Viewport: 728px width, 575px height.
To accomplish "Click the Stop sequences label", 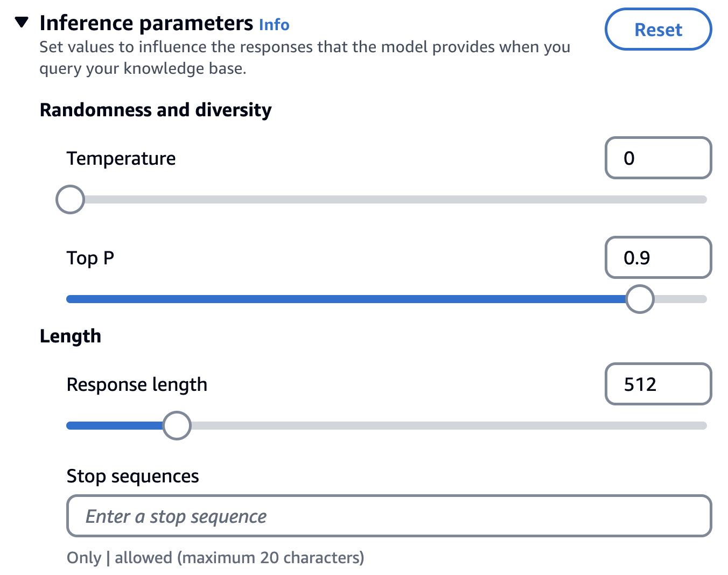I will coord(132,476).
